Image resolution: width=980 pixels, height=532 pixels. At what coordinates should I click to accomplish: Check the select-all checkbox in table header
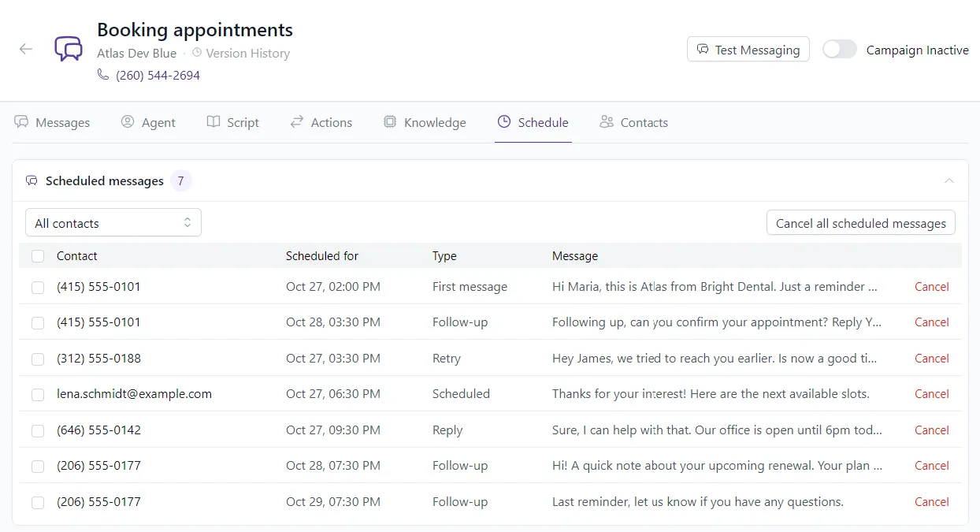coord(38,256)
